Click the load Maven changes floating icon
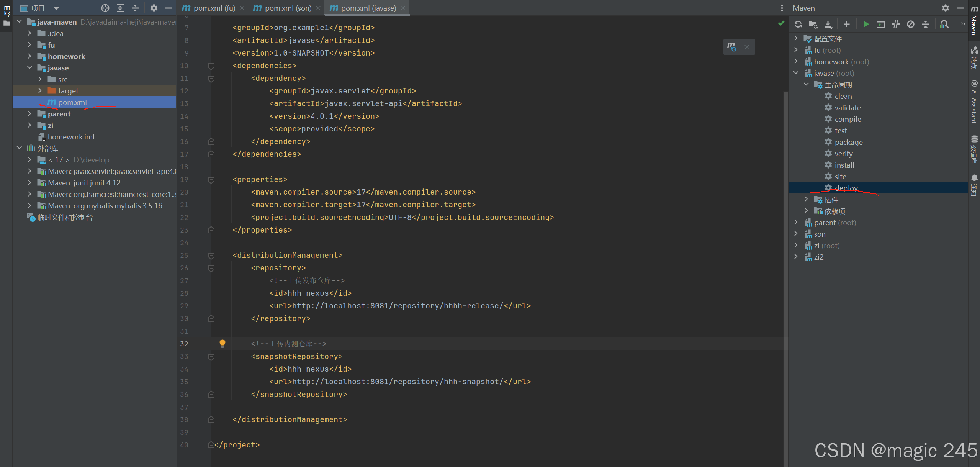The width and height of the screenshot is (980, 467). (x=732, y=47)
